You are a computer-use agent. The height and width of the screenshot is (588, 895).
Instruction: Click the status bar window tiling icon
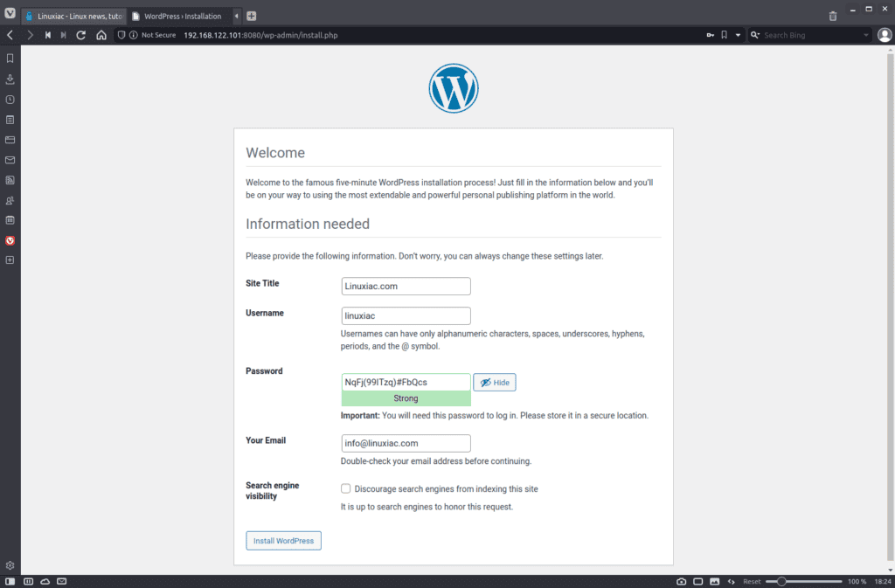tap(697, 582)
